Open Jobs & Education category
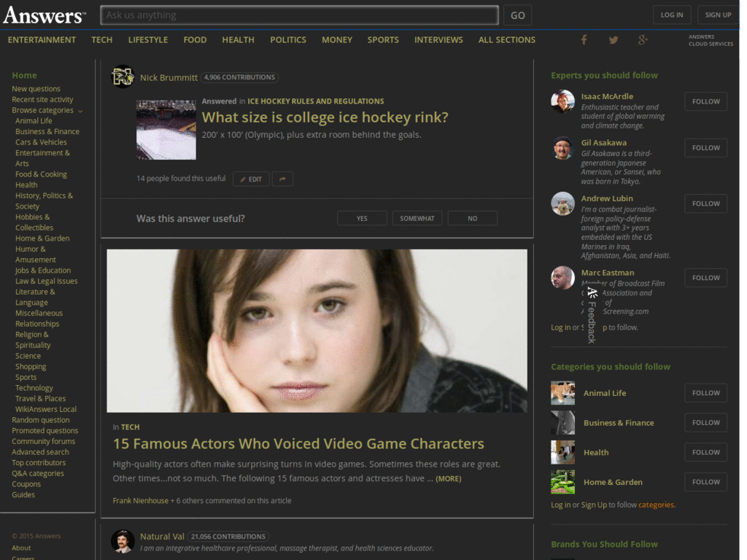Viewport: 747px width, 560px height. click(x=43, y=271)
